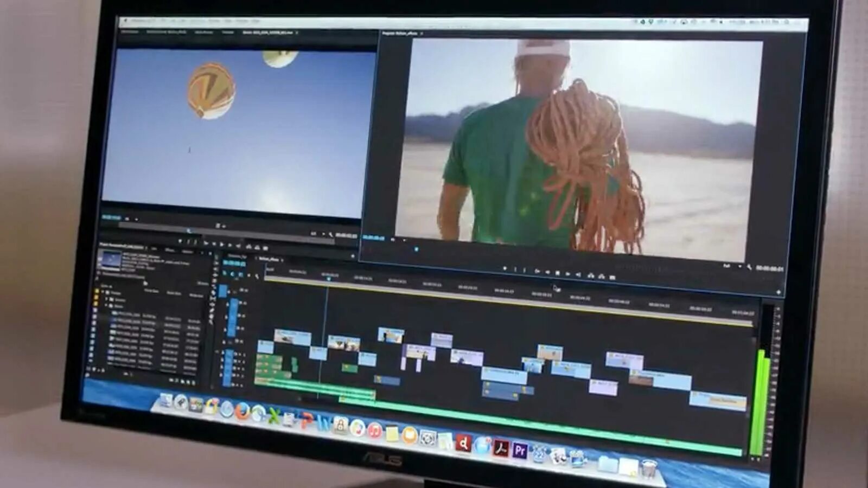Image resolution: width=868 pixels, height=488 pixels.
Task: Step back one frame in Program monitor
Action: [x=547, y=272]
